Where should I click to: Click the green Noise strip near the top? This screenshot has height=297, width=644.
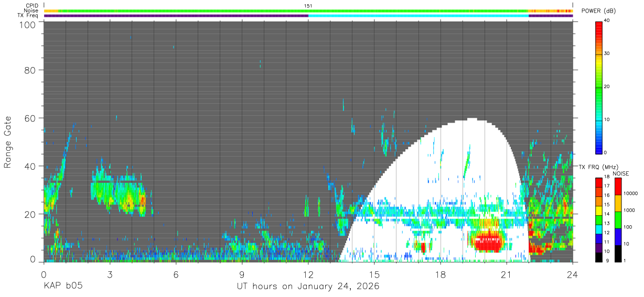coord(294,10)
